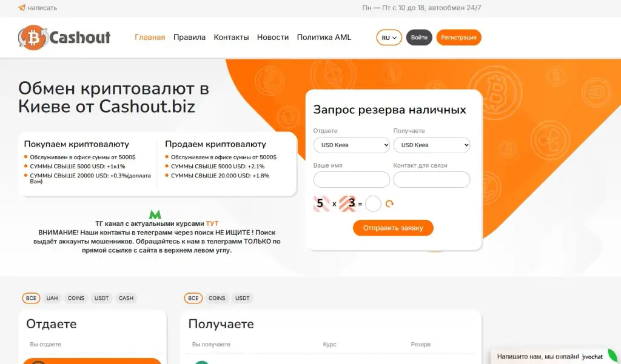621x364 pixels.
Task: Click the captcha answer field
Action: 373,204
